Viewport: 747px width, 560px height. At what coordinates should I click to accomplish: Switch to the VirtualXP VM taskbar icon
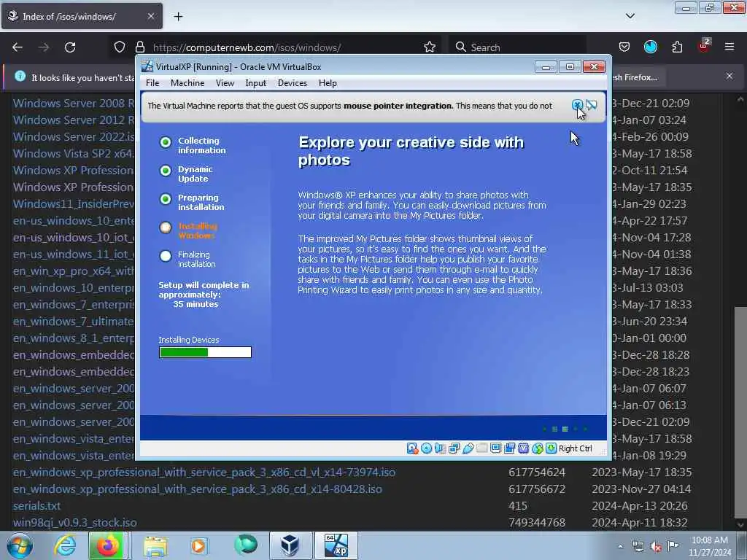pos(336,545)
